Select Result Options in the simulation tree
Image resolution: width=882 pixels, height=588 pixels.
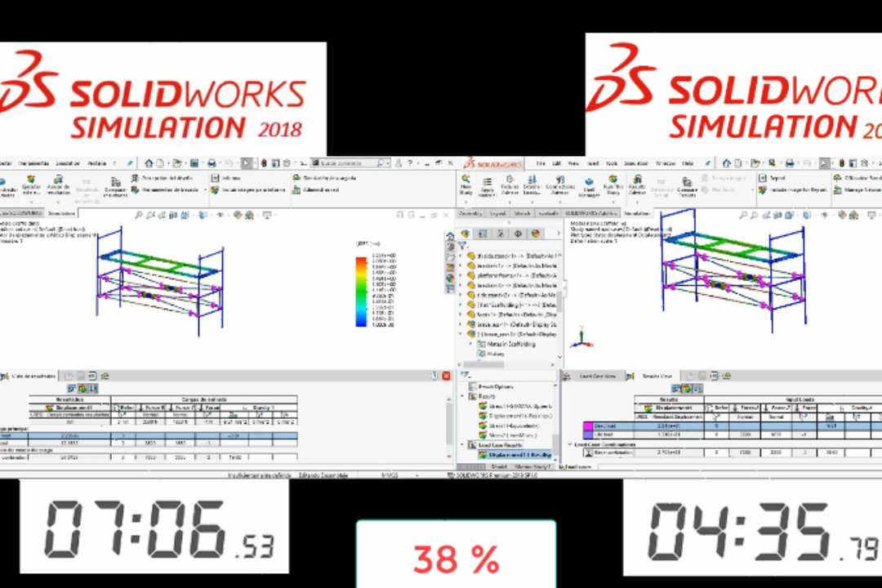click(491, 387)
